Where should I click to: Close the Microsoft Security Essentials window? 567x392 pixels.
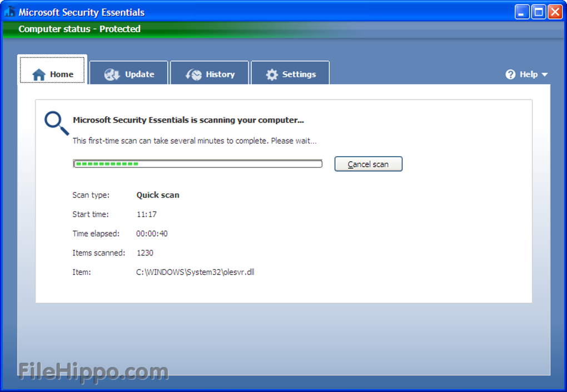[x=555, y=12]
